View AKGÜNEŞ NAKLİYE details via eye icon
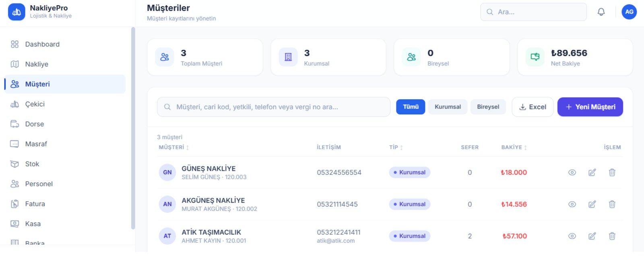This screenshot has height=256, width=644. [x=572, y=204]
